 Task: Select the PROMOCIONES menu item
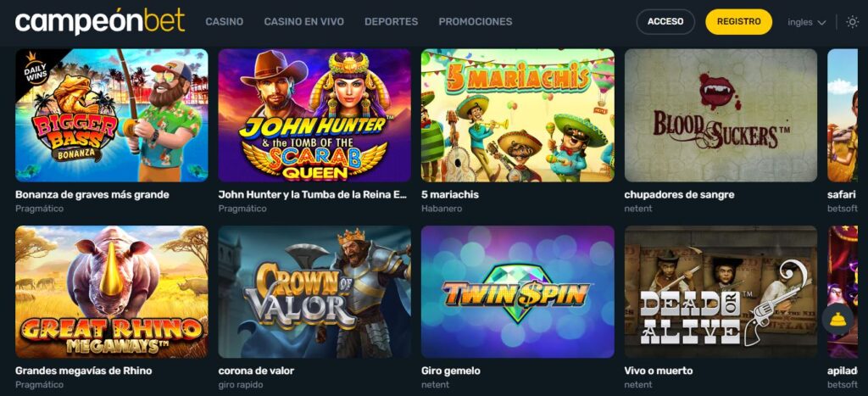pos(476,21)
